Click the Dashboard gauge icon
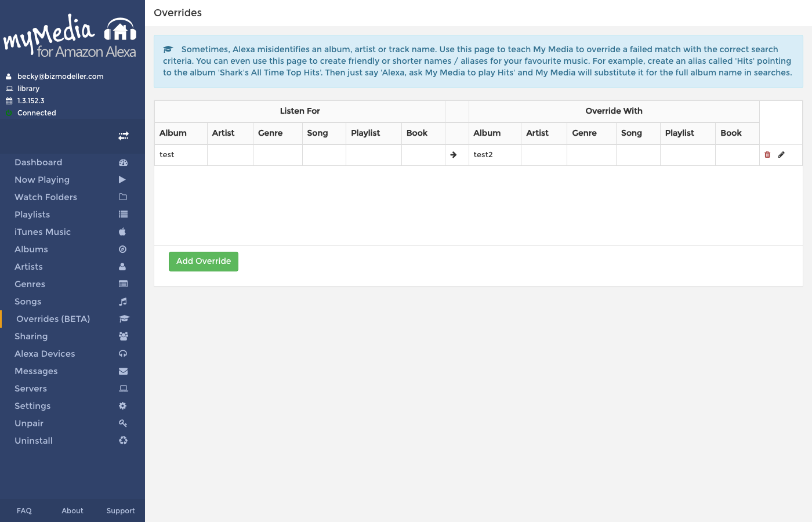The height and width of the screenshot is (522, 812). [x=123, y=162]
